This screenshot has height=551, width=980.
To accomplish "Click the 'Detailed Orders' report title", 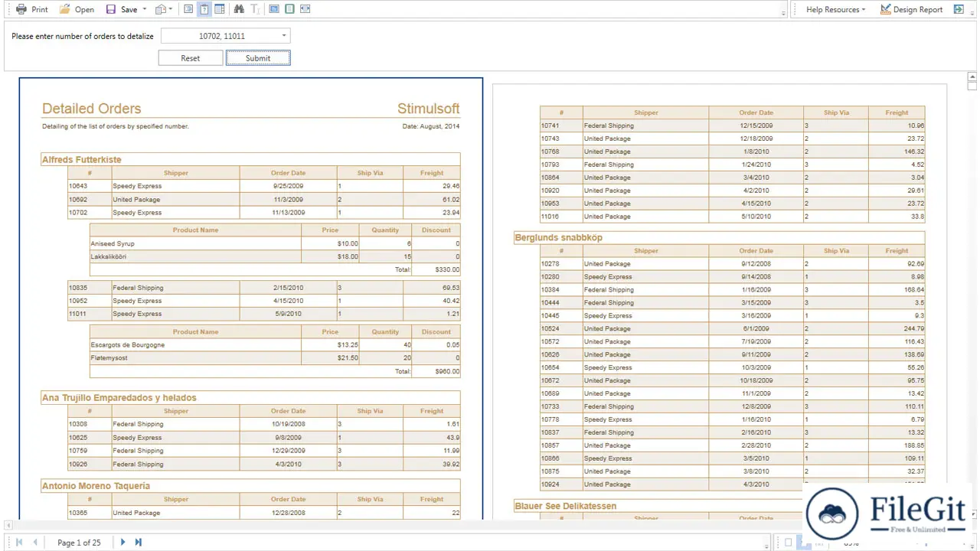I will tap(91, 109).
